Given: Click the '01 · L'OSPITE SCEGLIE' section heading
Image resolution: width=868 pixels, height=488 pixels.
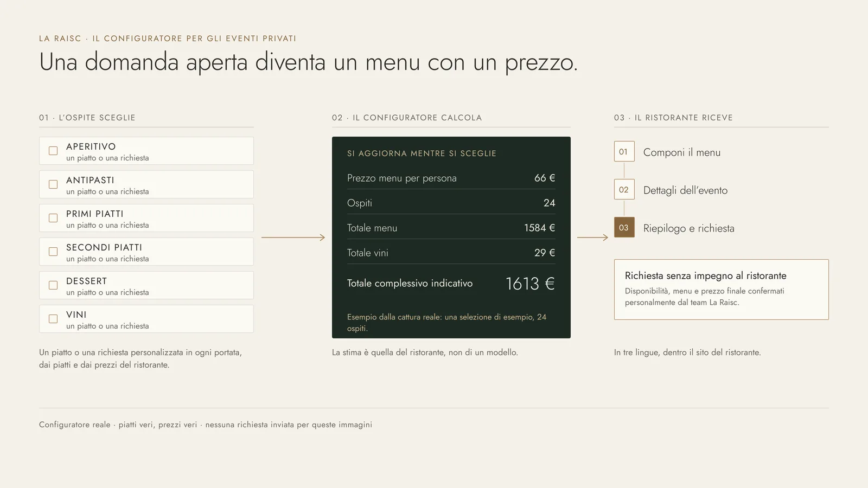Looking at the screenshot, I should (87, 118).
